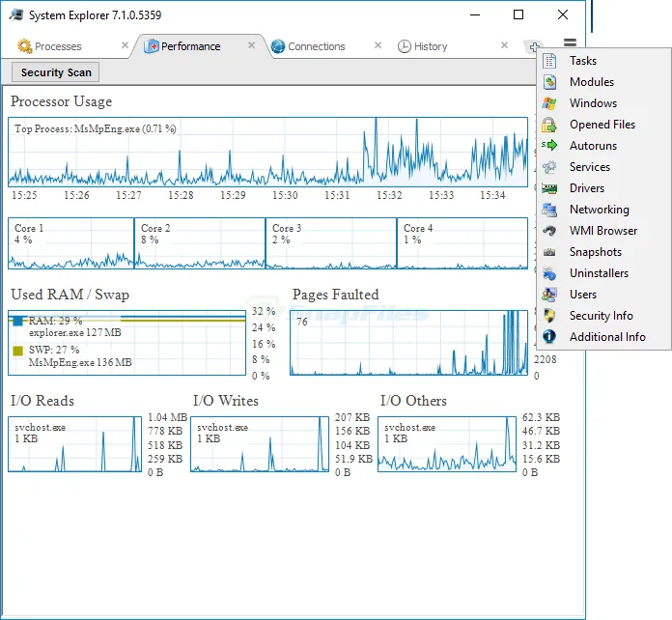Click the I/O Reads graph
Viewport: 672px width, 620px height.
74,444
